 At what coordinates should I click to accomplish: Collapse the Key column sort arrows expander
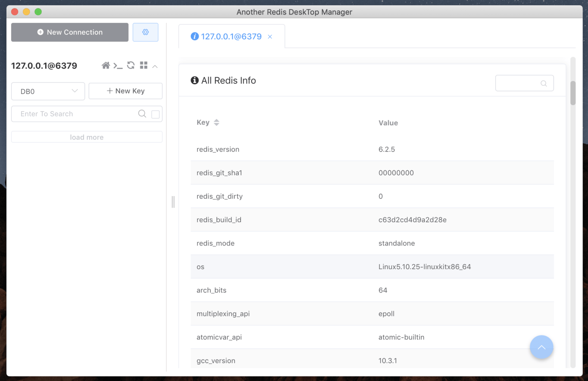point(216,122)
